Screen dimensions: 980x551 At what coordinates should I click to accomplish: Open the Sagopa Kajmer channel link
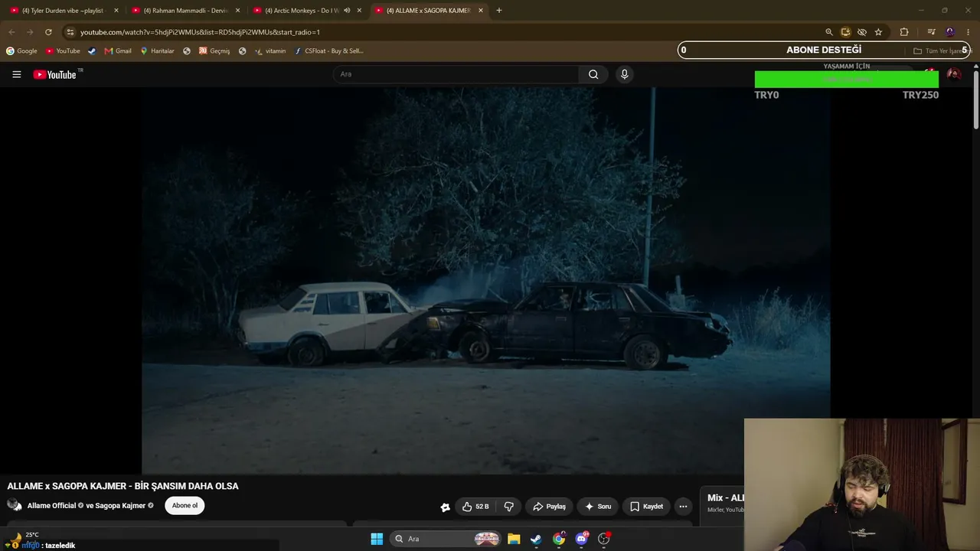[x=120, y=506]
